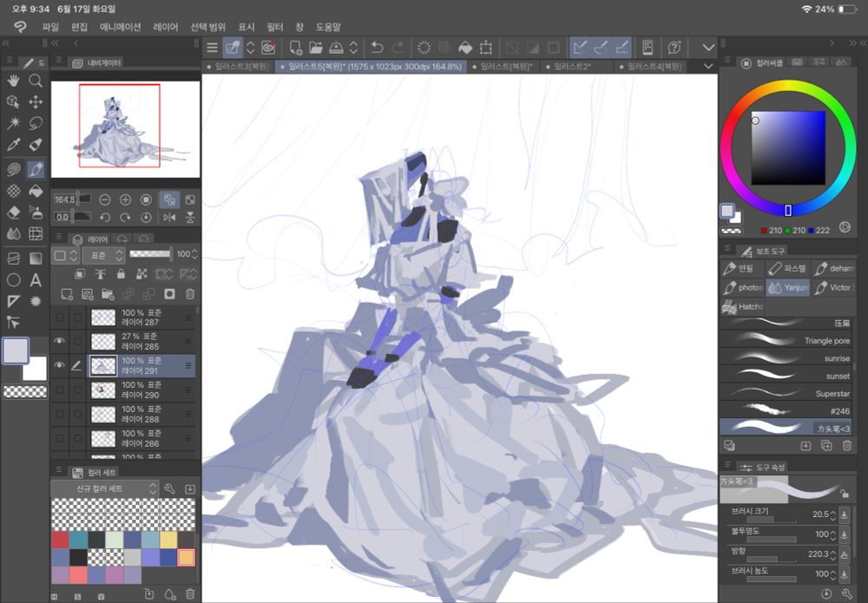Viewport: 868px width, 603px height.
Task: Click the delete layer trash icon
Action: pyautogui.click(x=190, y=294)
